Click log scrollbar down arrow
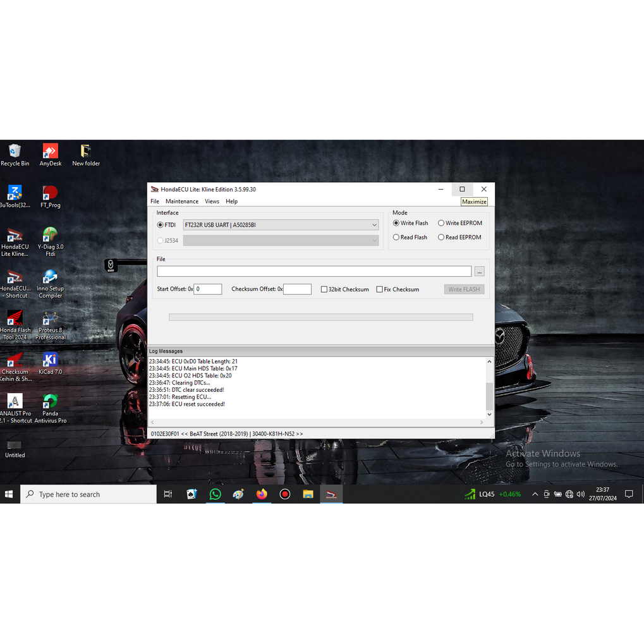Image resolution: width=644 pixels, height=644 pixels. (489, 415)
